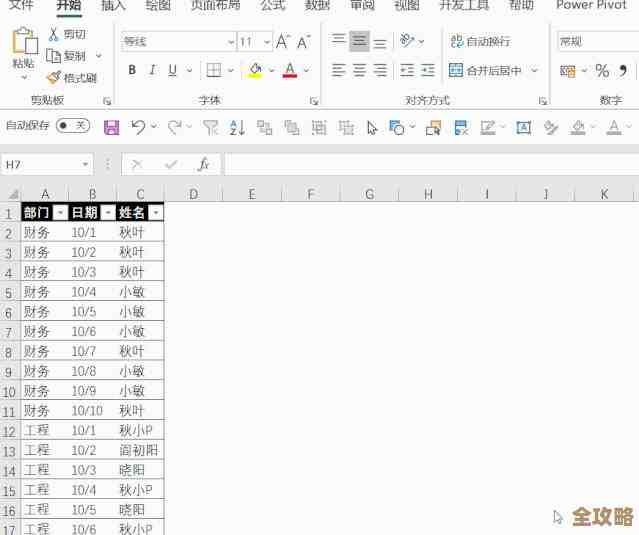Click the yellow fill color bucket

(x=255, y=71)
